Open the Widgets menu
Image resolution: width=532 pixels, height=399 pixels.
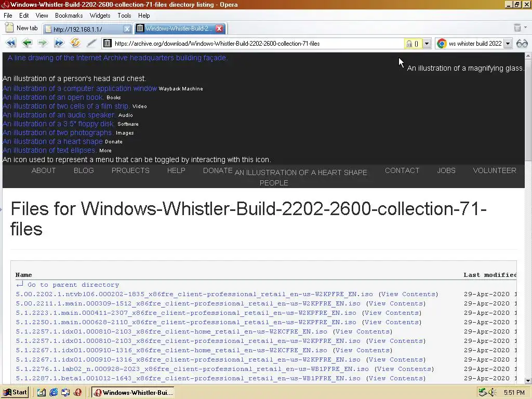pos(100,16)
